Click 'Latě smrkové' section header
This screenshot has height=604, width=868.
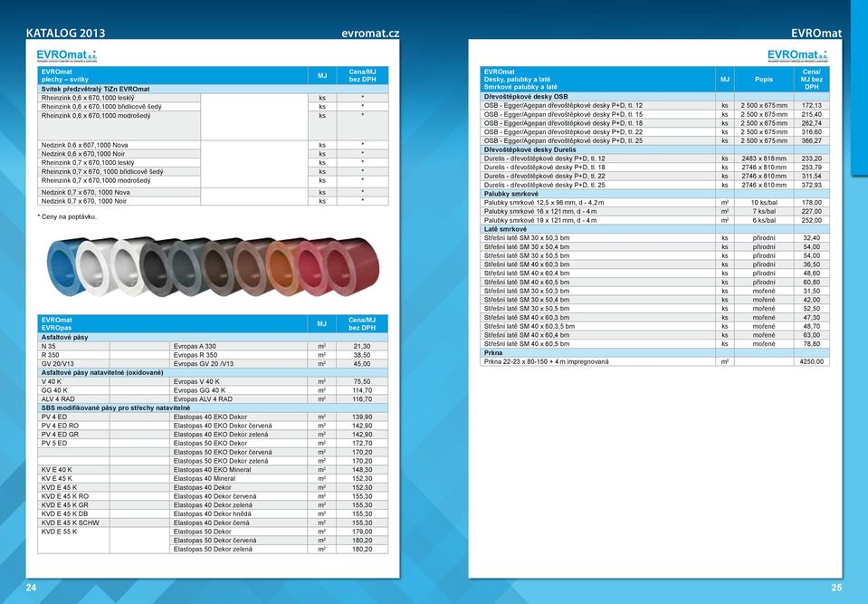(x=655, y=229)
